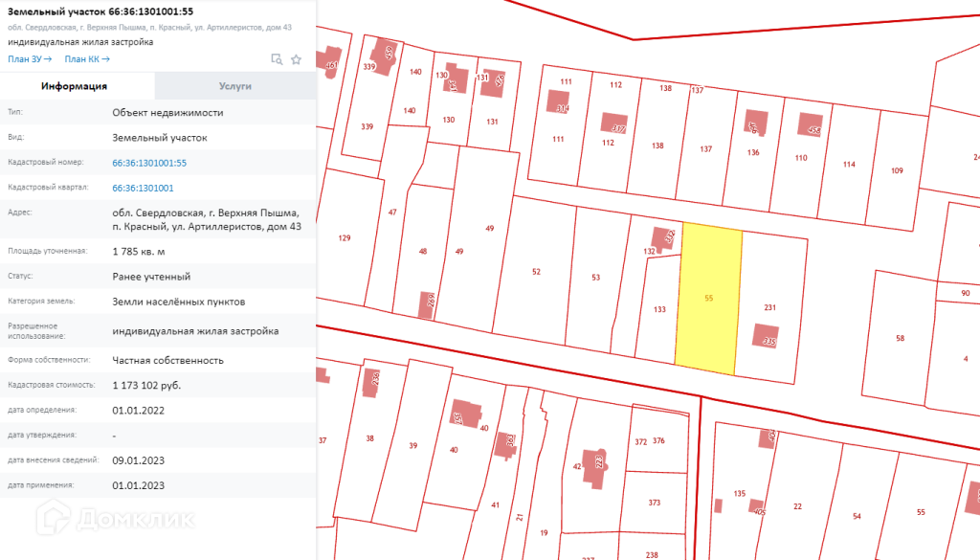Click building 269 on the map

427,305
